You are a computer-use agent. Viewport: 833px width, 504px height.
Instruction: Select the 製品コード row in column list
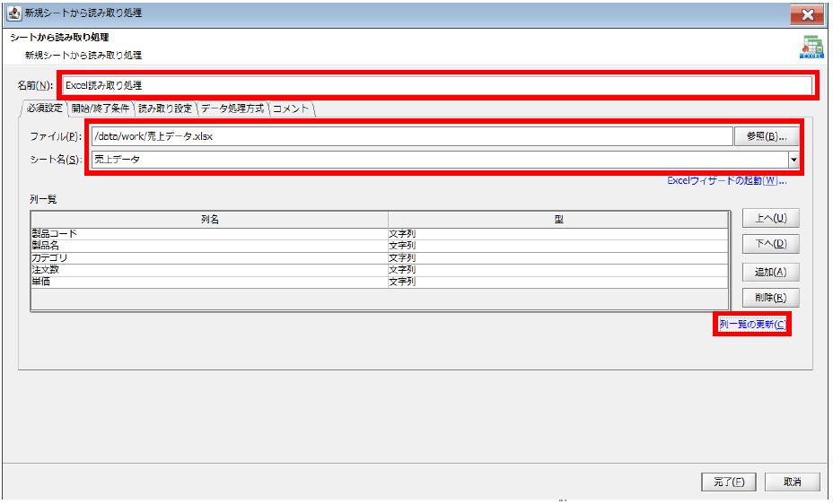coord(208,234)
